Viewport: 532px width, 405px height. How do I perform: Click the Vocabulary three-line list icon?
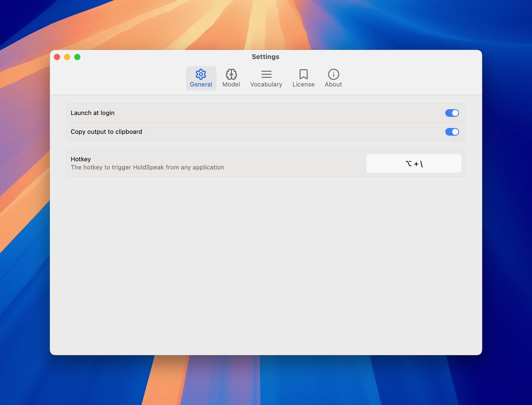[266, 74]
